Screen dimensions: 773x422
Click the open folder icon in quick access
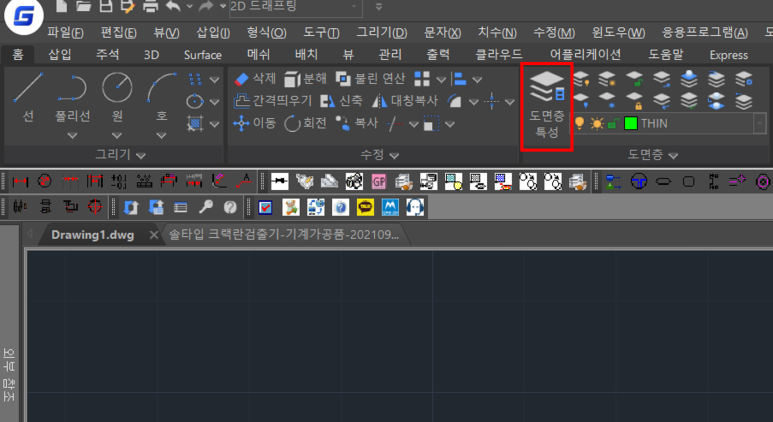pyautogui.click(x=84, y=6)
